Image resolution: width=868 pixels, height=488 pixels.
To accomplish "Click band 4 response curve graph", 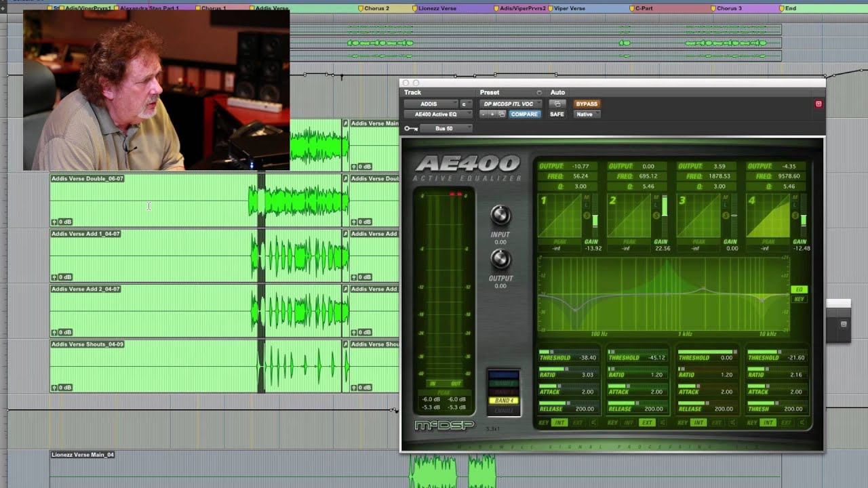I will click(x=768, y=215).
